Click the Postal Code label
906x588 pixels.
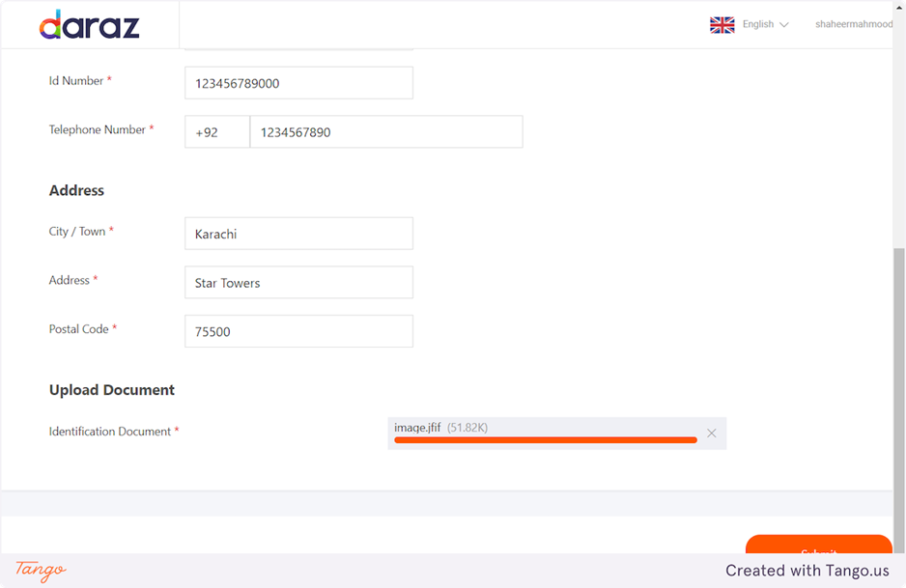[79, 329]
